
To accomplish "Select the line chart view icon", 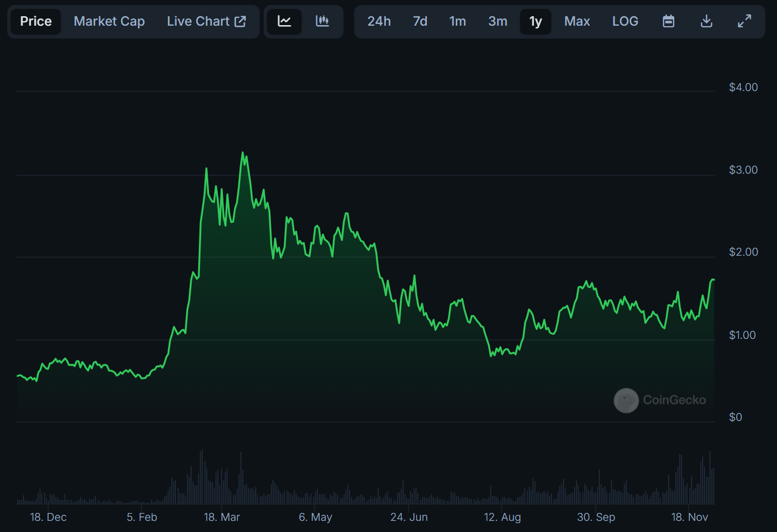I will point(284,21).
